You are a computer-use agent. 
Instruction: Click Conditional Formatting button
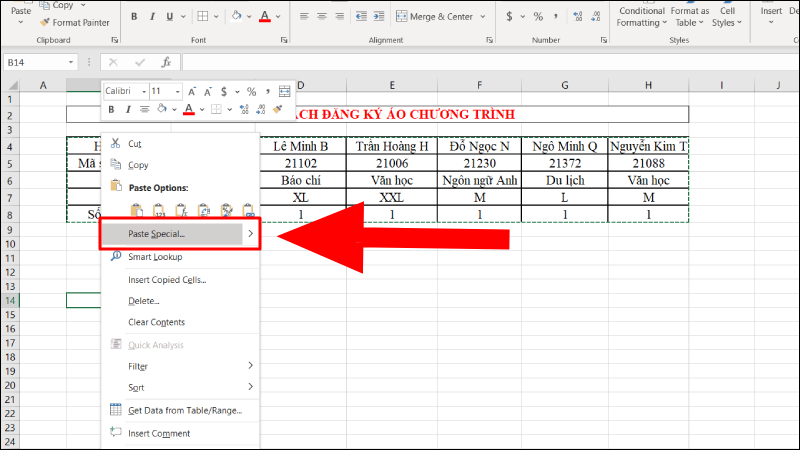pyautogui.click(x=640, y=17)
